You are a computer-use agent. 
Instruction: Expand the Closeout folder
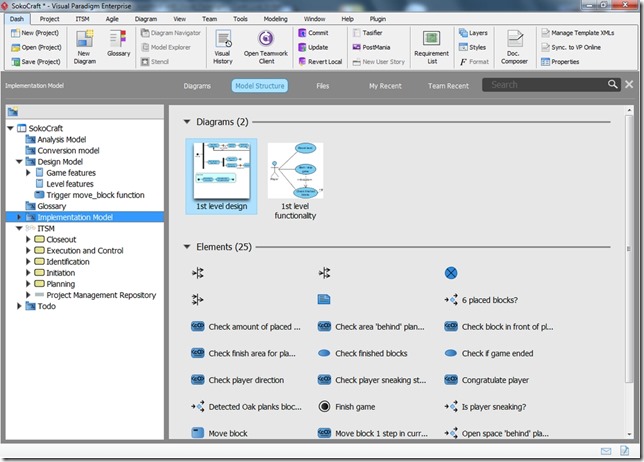point(28,239)
